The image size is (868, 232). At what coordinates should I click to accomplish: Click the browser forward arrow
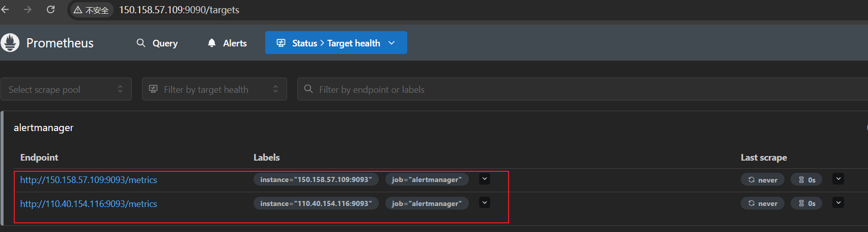27,10
